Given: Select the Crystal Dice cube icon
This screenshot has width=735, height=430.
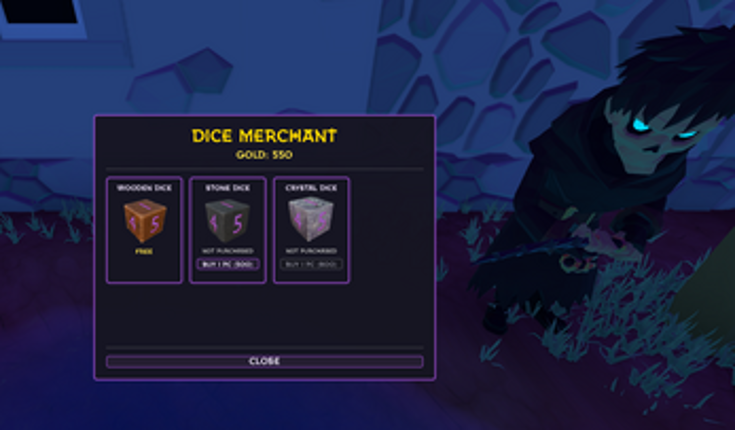Looking at the screenshot, I should tap(311, 219).
